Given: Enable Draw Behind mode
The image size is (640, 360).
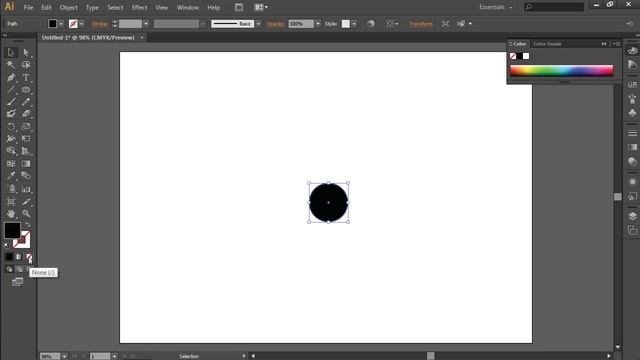Looking at the screenshot, I should point(19,269).
